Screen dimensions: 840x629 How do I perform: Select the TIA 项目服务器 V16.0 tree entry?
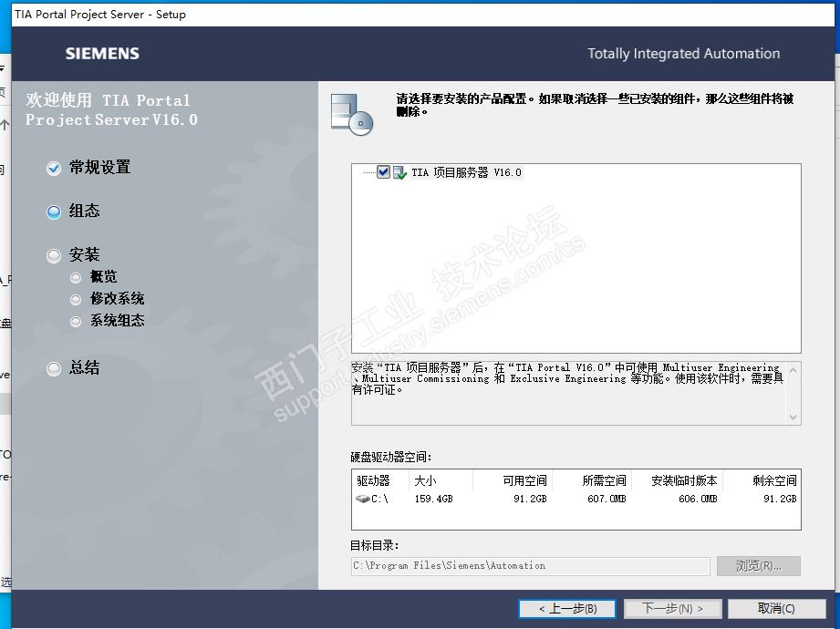point(466,172)
